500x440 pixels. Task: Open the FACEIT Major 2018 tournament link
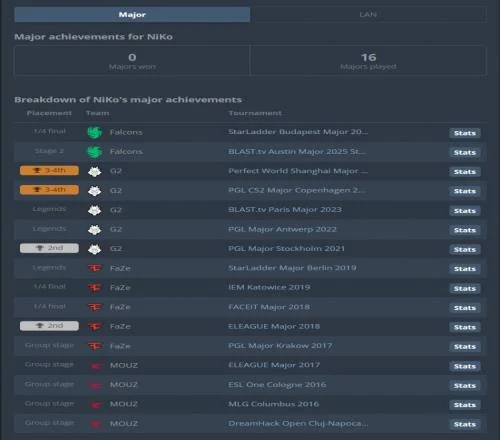coord(269,307)
